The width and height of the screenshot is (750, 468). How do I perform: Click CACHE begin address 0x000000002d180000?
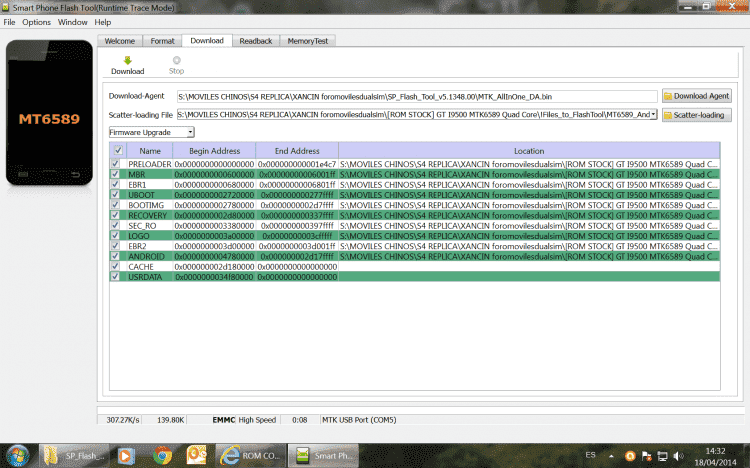214,267
